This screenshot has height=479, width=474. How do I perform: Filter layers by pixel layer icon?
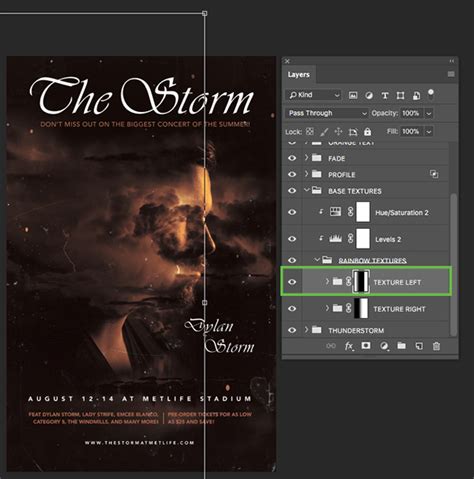point(353,96)
